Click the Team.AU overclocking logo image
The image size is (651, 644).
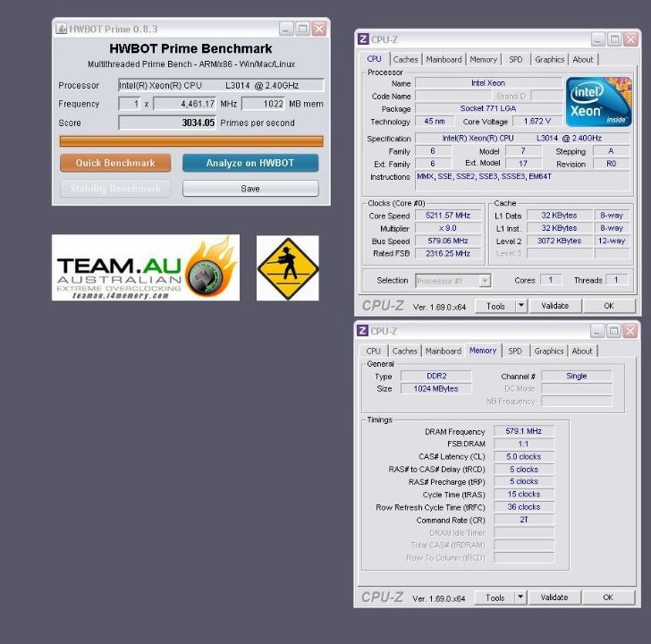145,267
